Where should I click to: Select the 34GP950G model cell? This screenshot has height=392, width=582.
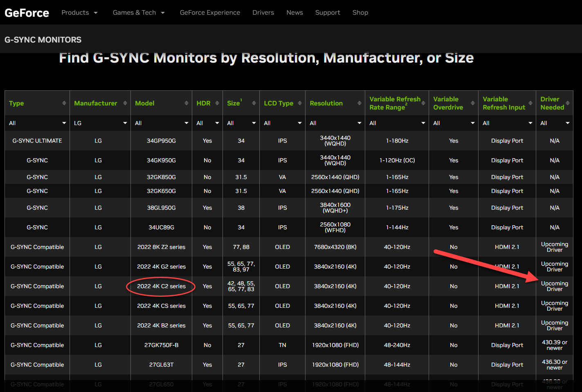(x=162, y=141)
